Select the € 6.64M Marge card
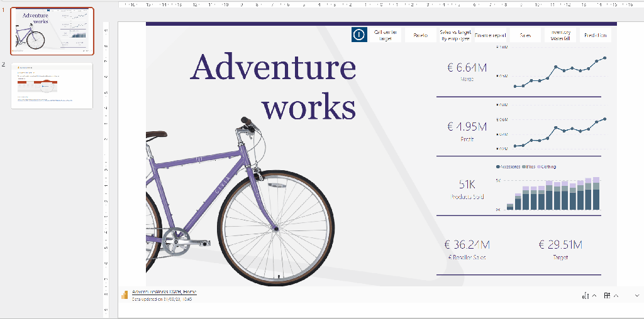Screen dimensions: 644x319 [467, 72]
